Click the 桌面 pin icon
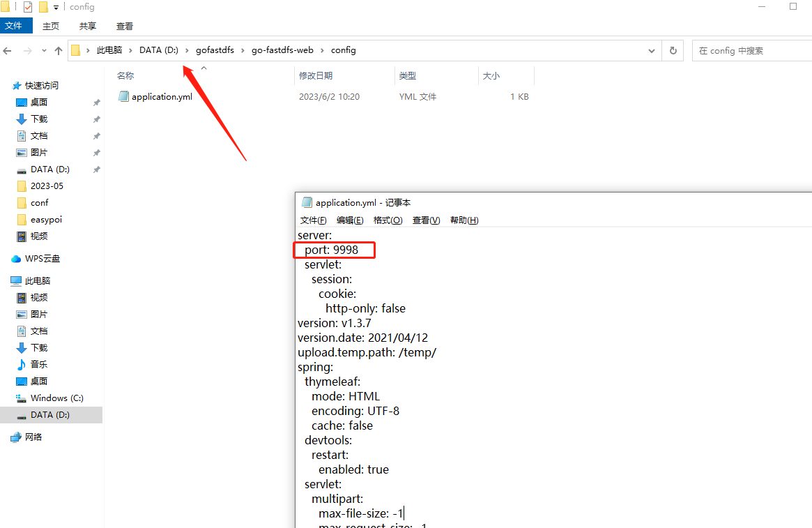Screen dimensions: 812x528 click(x=96, y=103)
